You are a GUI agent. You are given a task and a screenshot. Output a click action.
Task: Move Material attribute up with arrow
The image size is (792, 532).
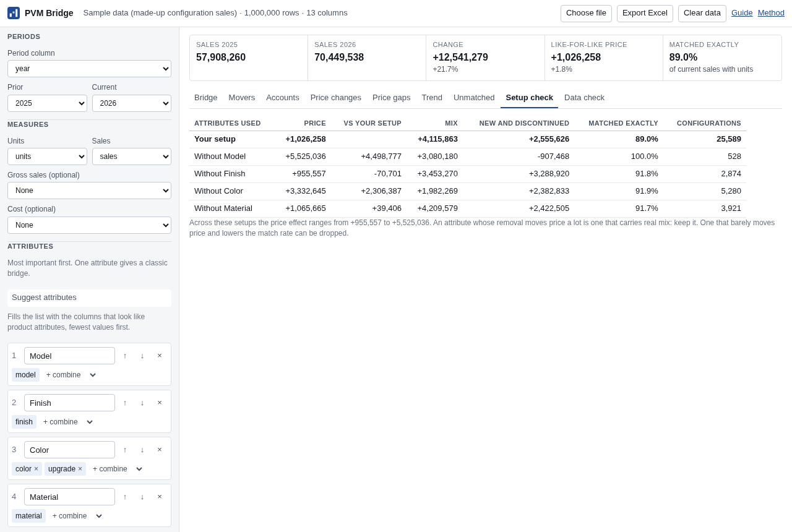125,497
